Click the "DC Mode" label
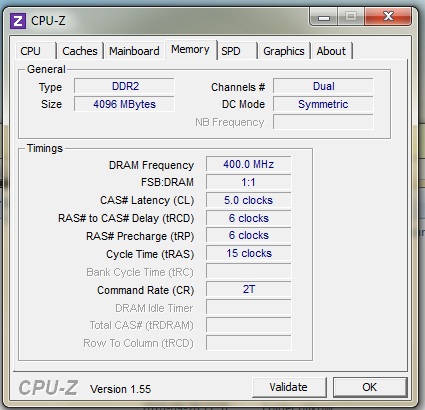Screen dimensions: 425x410 (x=243, y=104)
